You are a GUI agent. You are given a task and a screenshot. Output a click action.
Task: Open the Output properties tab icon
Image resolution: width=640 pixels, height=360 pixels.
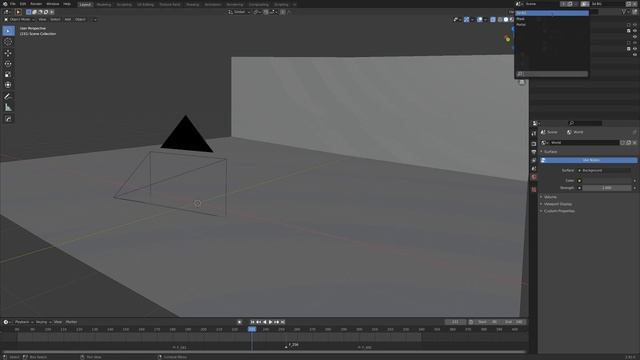point(533,152)
